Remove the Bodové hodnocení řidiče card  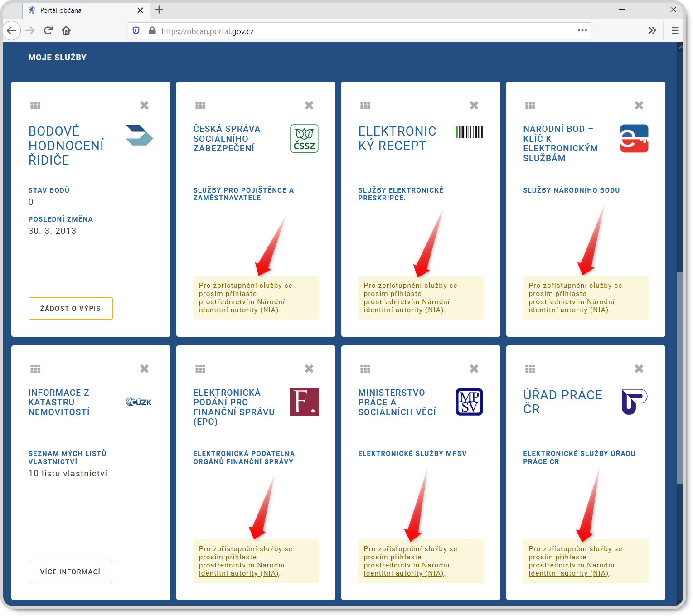144,105
